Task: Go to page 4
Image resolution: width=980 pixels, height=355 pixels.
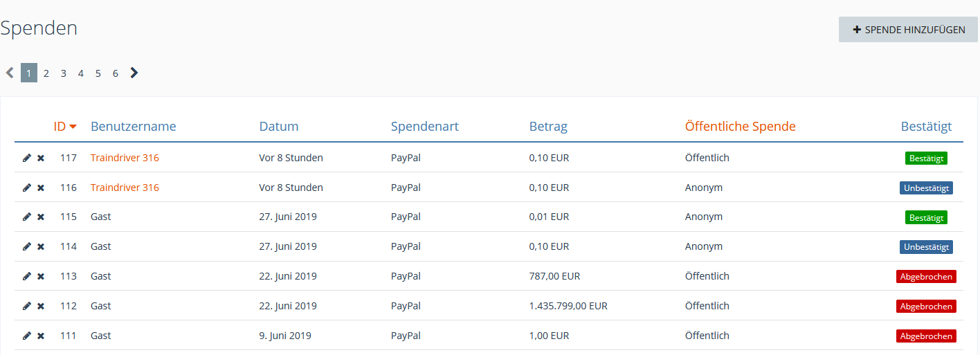Action: [80, 73]
